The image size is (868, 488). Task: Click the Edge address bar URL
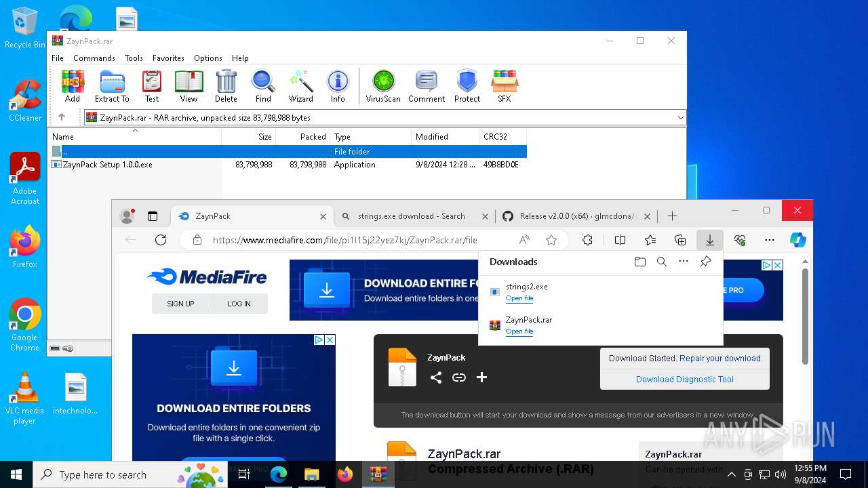coord(345,240)
